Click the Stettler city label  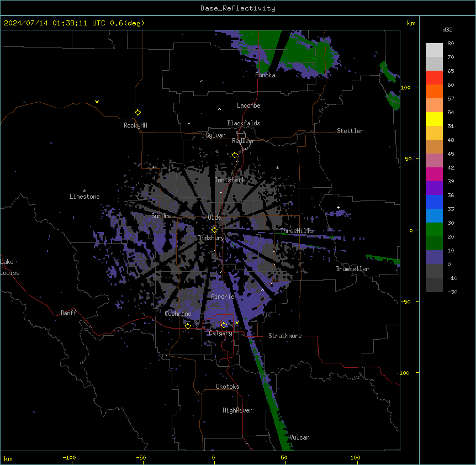tap(350, 131)
